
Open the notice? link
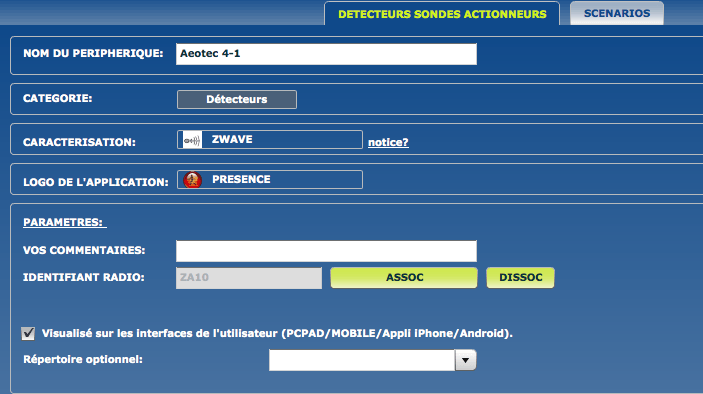[388, 142]
